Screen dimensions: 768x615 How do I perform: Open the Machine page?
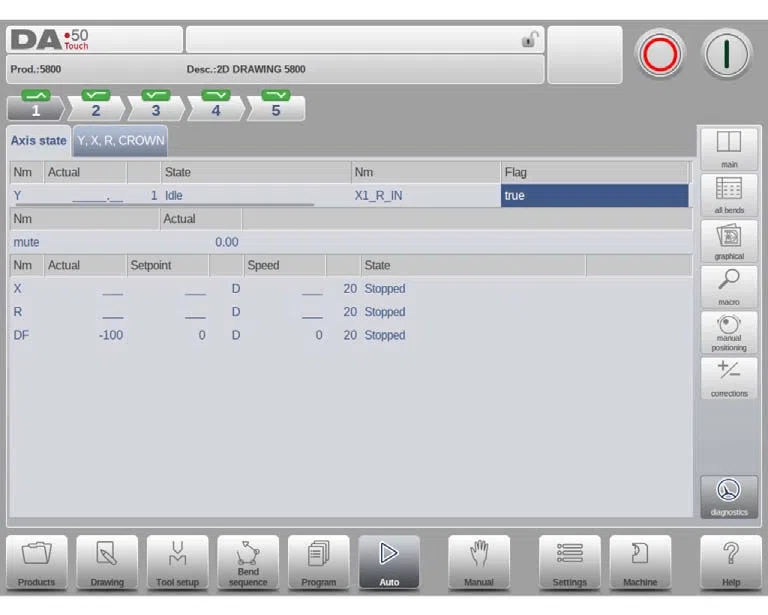[x=640, y=562]
